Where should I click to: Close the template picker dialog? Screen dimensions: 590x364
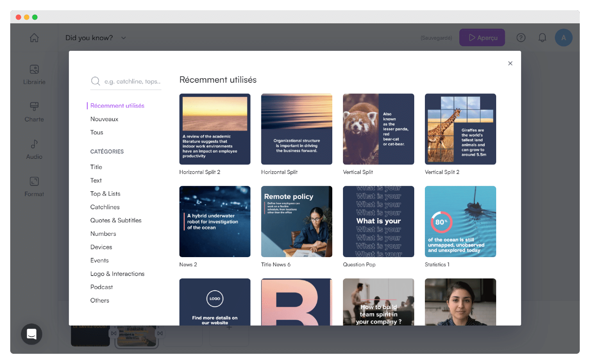[510, 63]
